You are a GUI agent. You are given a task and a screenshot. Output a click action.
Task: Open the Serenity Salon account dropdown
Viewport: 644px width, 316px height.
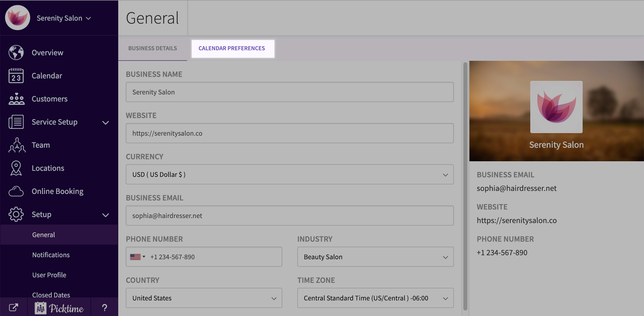(x=64, y=18)
